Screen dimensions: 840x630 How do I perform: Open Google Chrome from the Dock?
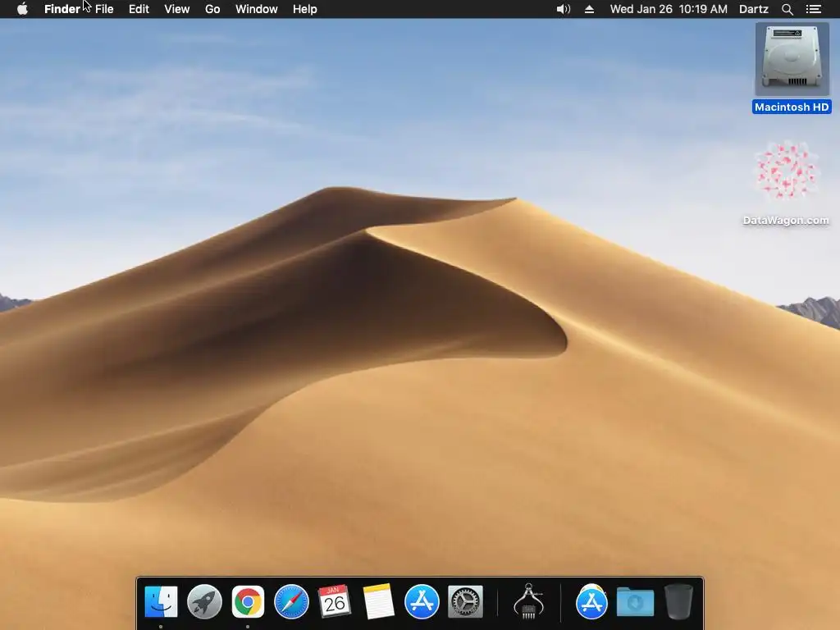pos(248,601)
